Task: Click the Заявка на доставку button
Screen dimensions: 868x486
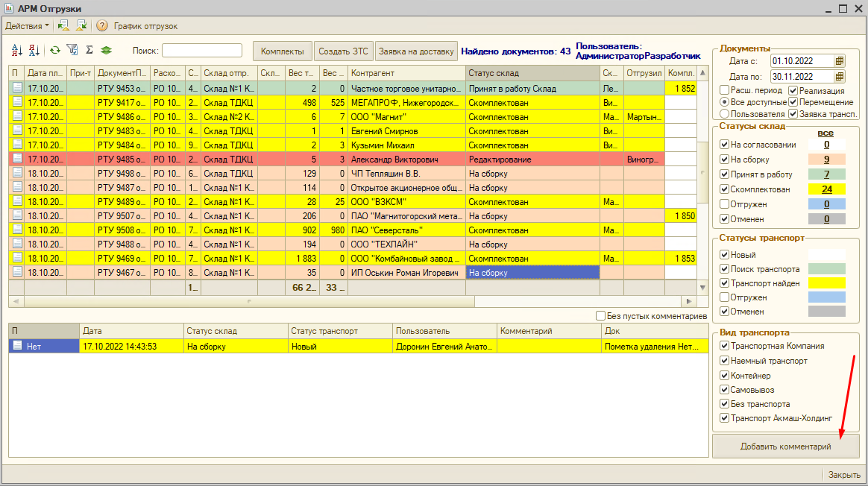Action: 416,51
